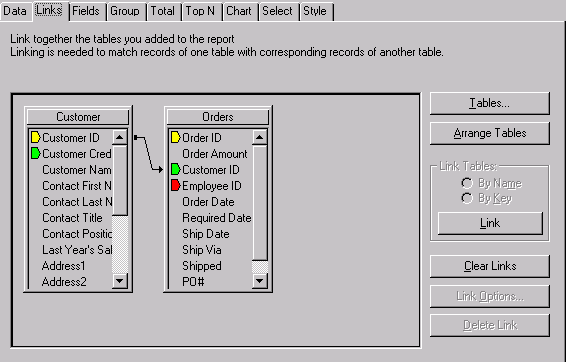This screenshot has width=566, height=362.
Task: Open the Total tab
Action: click(163, 11)
